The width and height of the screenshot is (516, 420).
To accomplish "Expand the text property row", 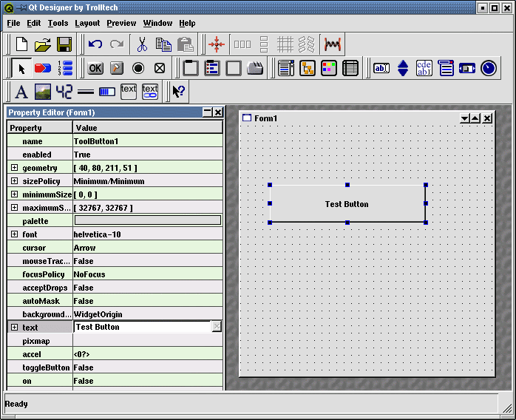I will pos(14,327).
